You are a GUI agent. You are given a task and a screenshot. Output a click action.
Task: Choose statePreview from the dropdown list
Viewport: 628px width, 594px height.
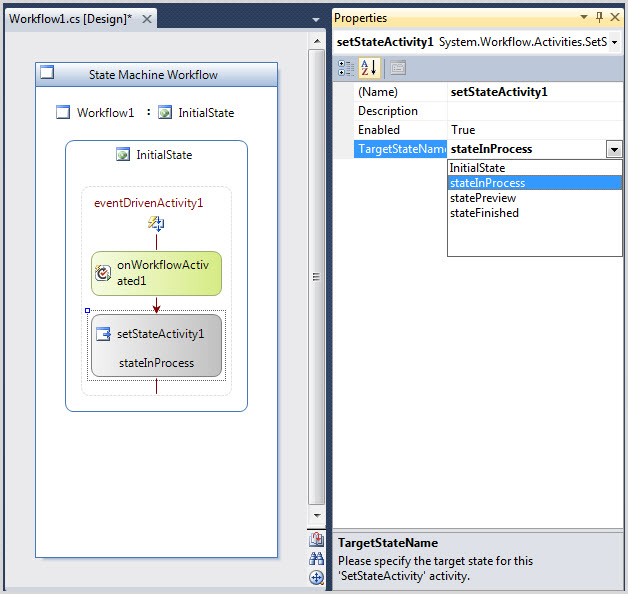point(535,198)
